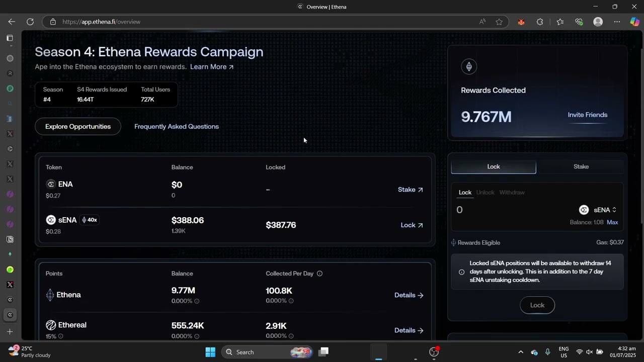The width and height of the screenshot is (644, 362).
Task: Click the lock amount input field
Action: (513, 210)
